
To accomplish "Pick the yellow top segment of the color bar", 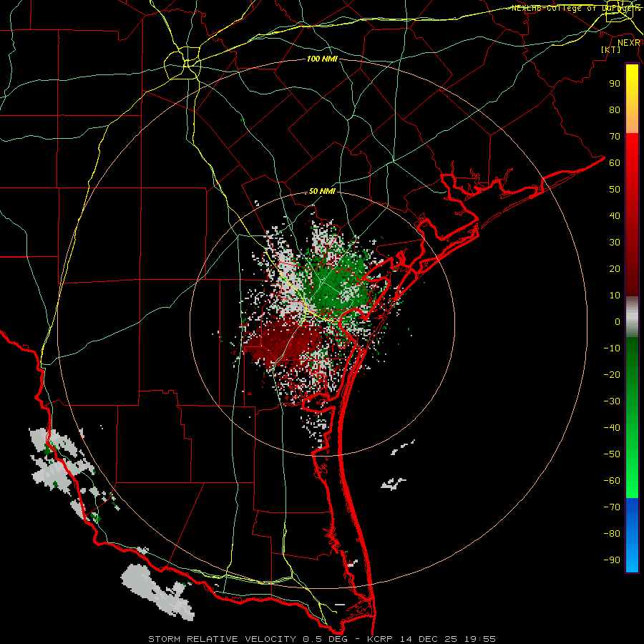I will coord(632,99).
